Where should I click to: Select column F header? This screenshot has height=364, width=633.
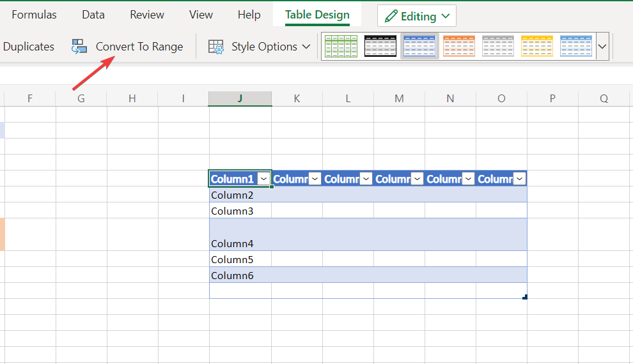pos(30,98)
